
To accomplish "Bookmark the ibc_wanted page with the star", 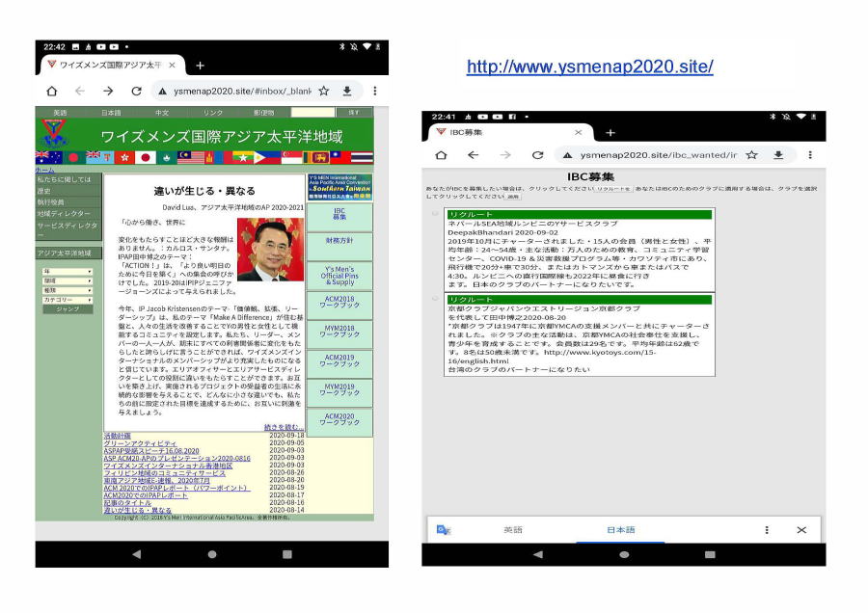I will coord(751,155).
